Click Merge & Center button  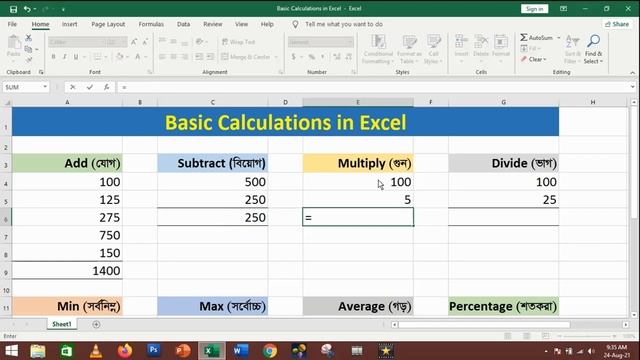[x=246, y=57]
